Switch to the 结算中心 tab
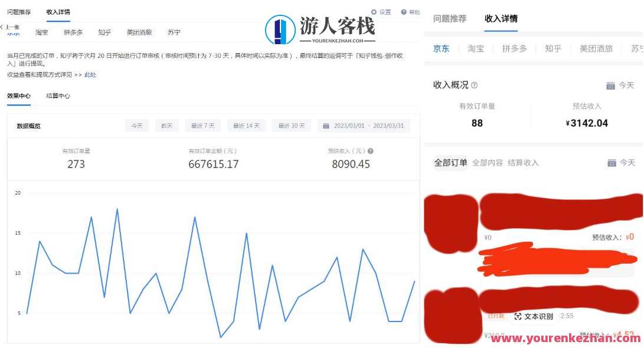The height and width of the screenshot is (348, 644). [x=58, y=96]
